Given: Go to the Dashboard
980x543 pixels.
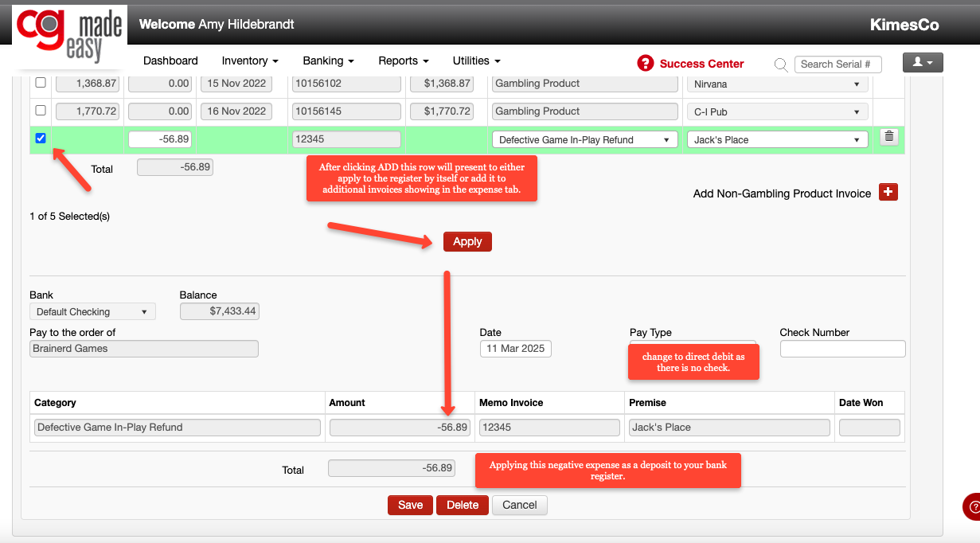Looking at the screenshot, I should tap(170, 61).
